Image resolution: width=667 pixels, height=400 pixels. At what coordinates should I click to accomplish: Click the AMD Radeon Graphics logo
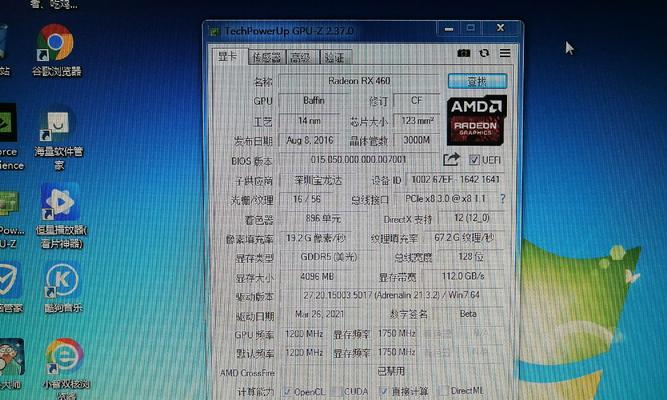[476, 120]
